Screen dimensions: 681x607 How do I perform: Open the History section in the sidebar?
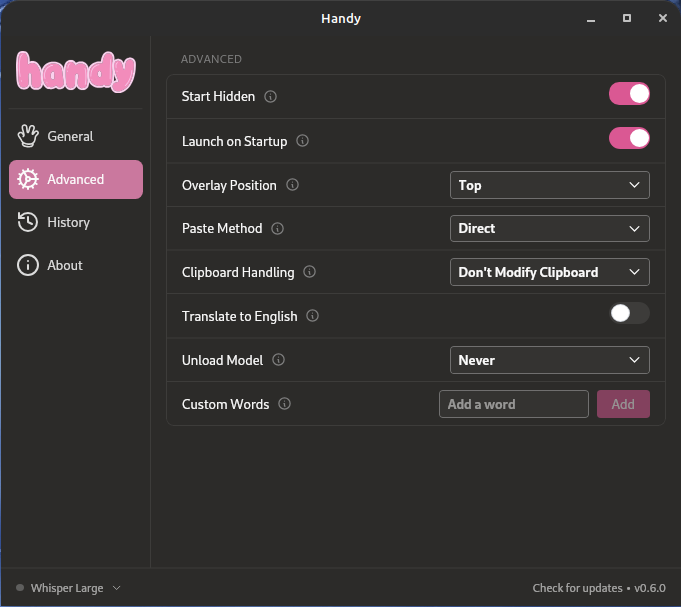68,222
